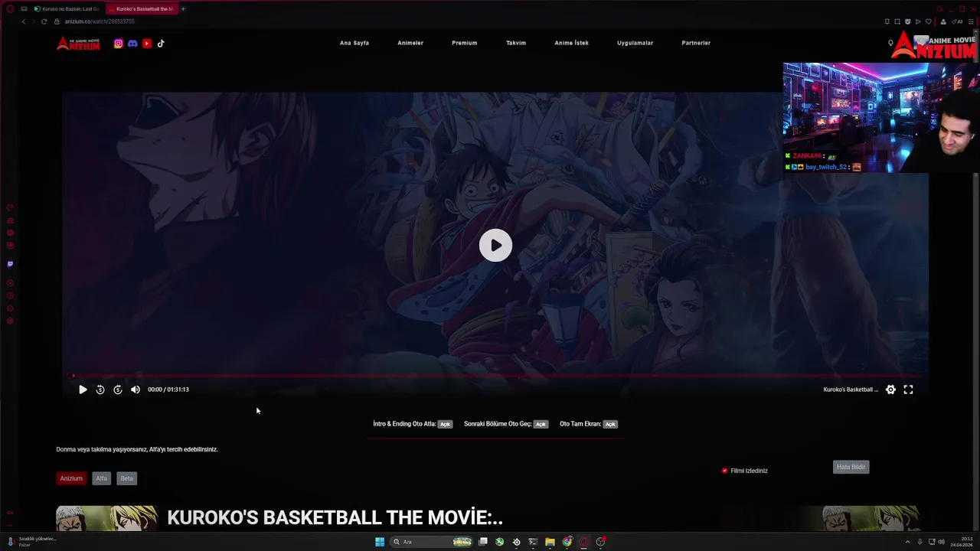Open the Premium page
The height and width of the screenshot is (551, 980).
click(464, 43)
